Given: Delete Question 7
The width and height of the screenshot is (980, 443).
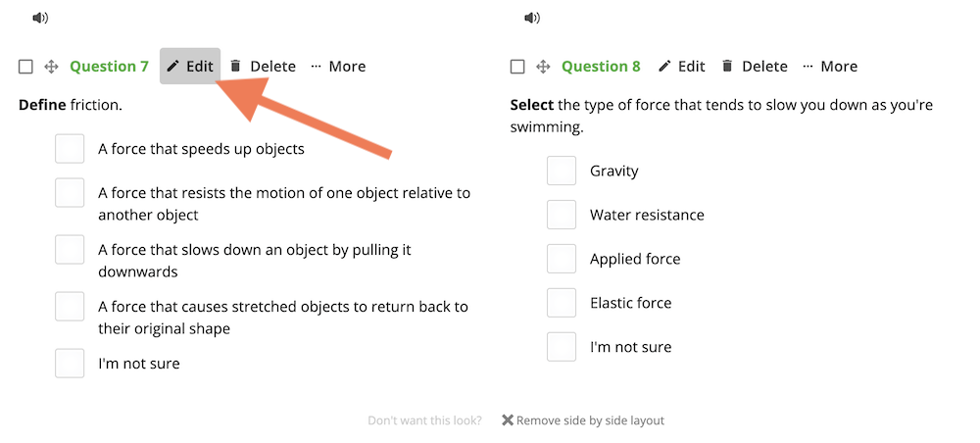Looking at the screenshot, I should tap(263, 67).
